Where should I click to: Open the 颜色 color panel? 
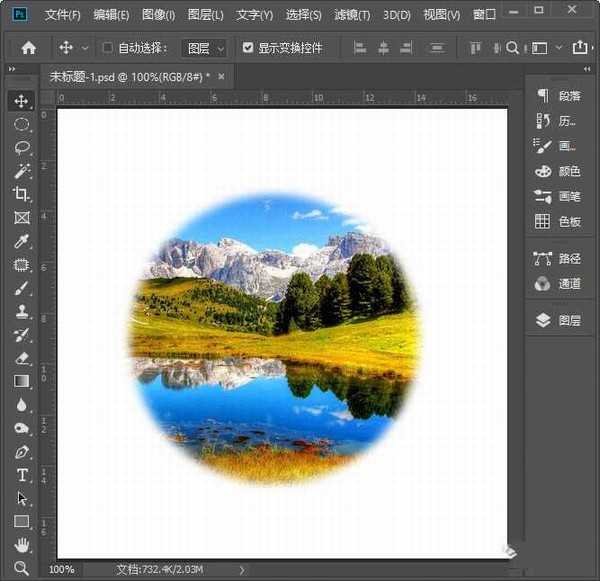coord(557,171)
